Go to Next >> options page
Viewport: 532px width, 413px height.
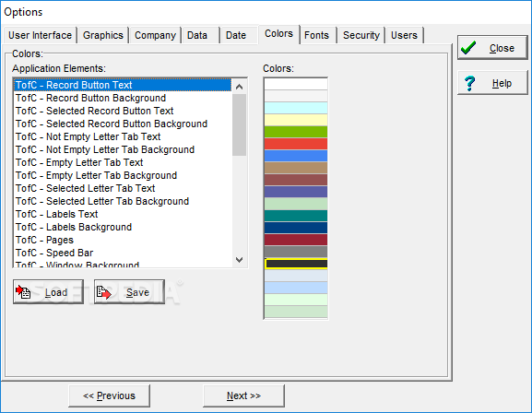coord(243,395)
